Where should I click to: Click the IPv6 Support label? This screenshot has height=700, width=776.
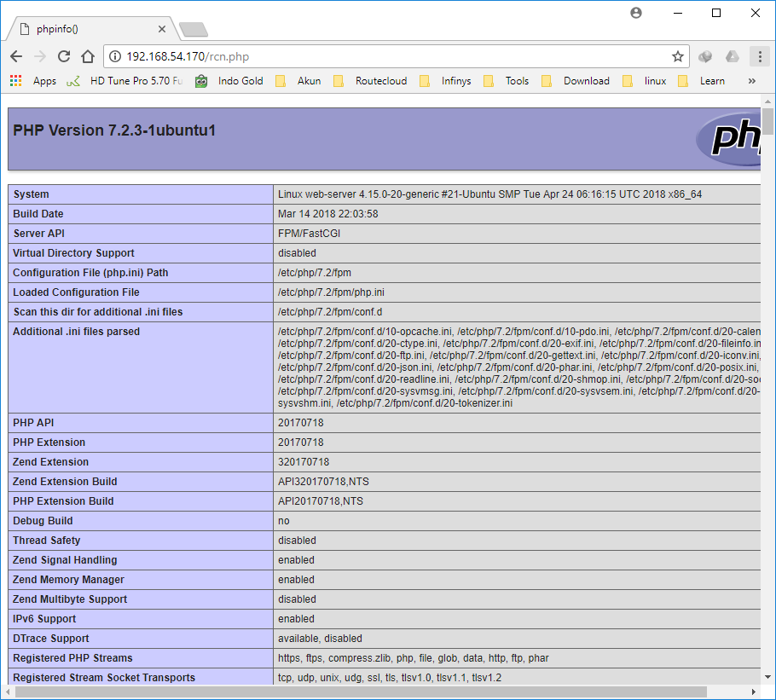(x=44, y=618)
